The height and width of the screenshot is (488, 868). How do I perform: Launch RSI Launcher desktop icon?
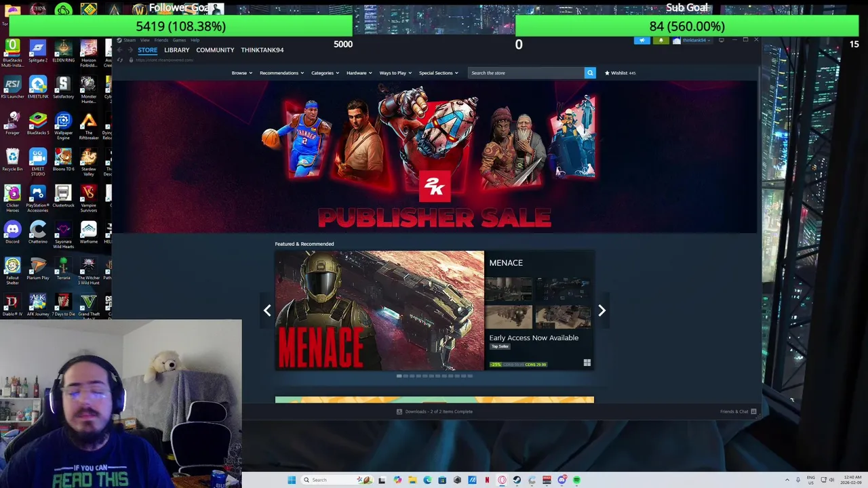coord(12,88)
